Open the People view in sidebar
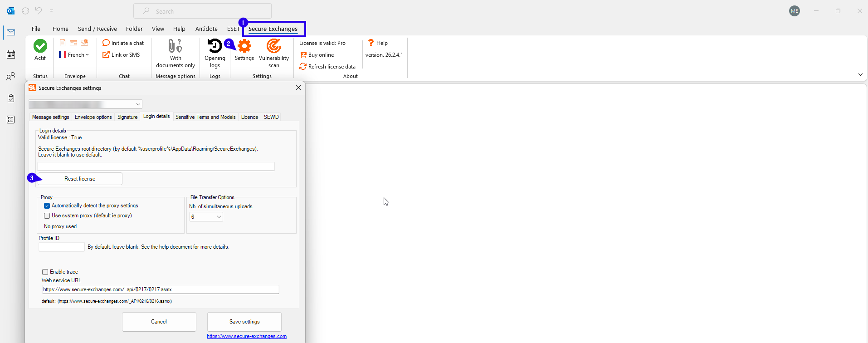This screenshot has height=343, width=868. (11, 76)
